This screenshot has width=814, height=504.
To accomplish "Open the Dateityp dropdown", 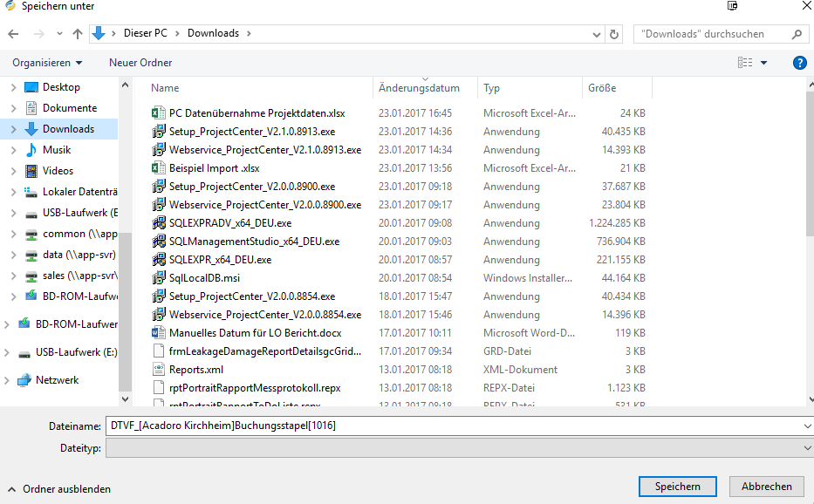I will (806, 447).
